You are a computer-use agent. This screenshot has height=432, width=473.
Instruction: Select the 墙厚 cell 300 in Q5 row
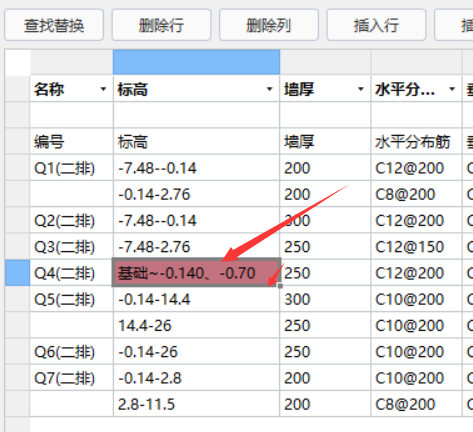tap(325, 299)
